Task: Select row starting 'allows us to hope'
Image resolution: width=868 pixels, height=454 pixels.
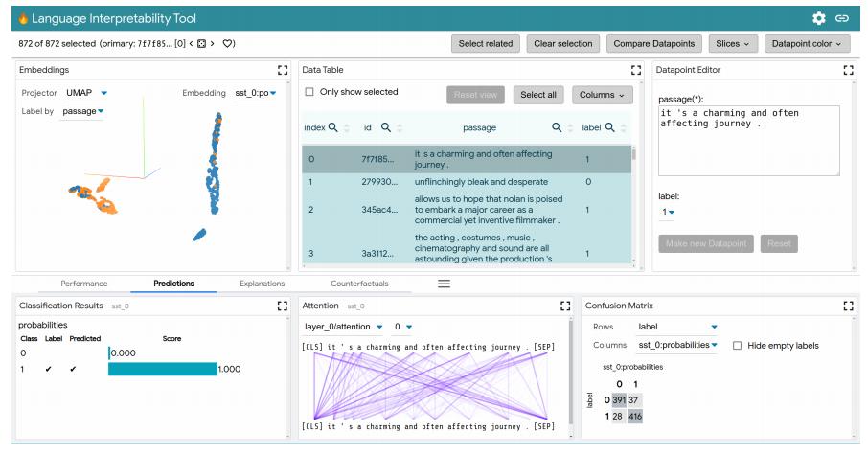Action: click(x=467, y=210)
